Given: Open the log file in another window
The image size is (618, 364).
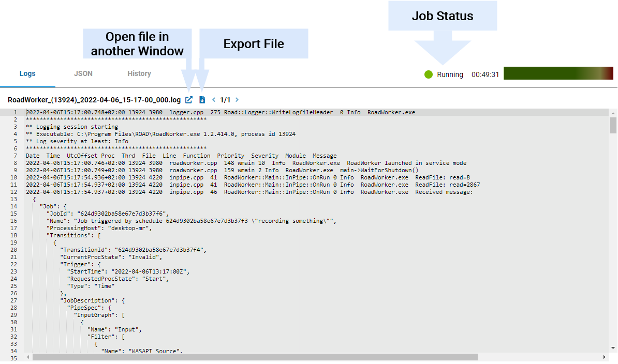Looking at the screenshot, I should [189, 100].
